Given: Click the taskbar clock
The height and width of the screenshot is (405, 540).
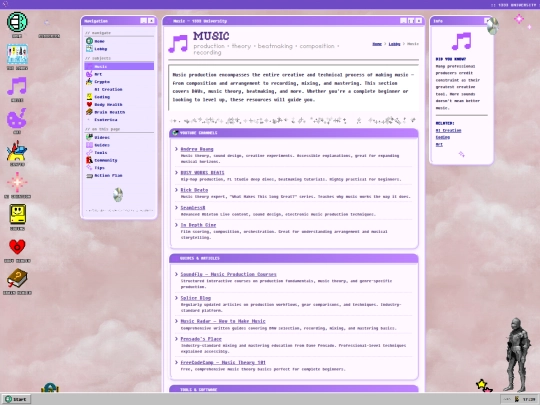Looking at the screenshot, I should [x=529, y=399].
